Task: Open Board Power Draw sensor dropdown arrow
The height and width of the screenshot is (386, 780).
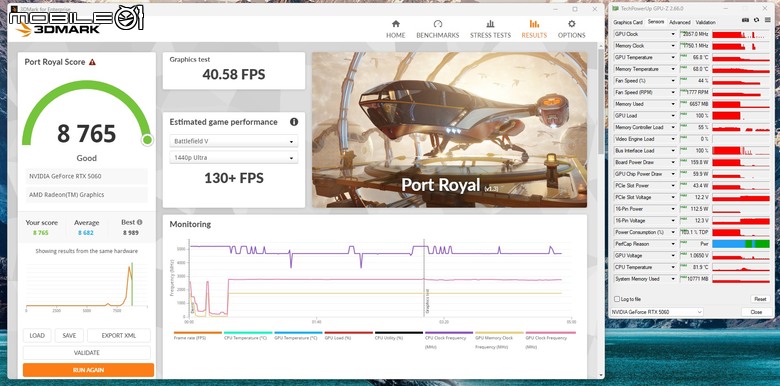Action: (673, 163)
